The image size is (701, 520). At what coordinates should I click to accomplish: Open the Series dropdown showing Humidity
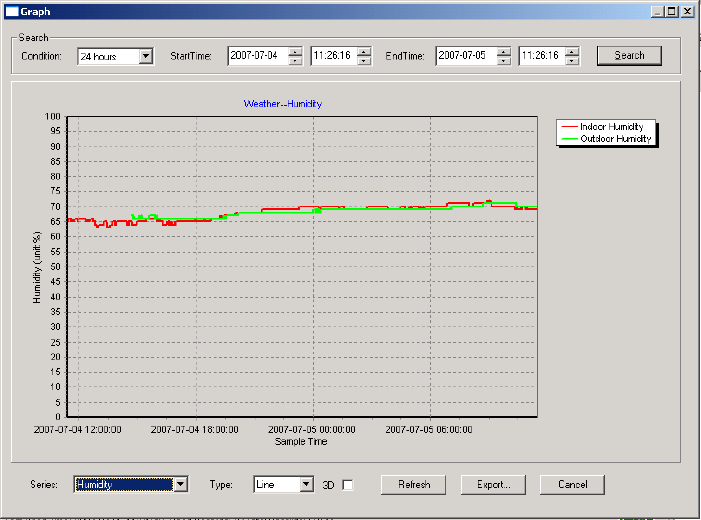(181, 484)
